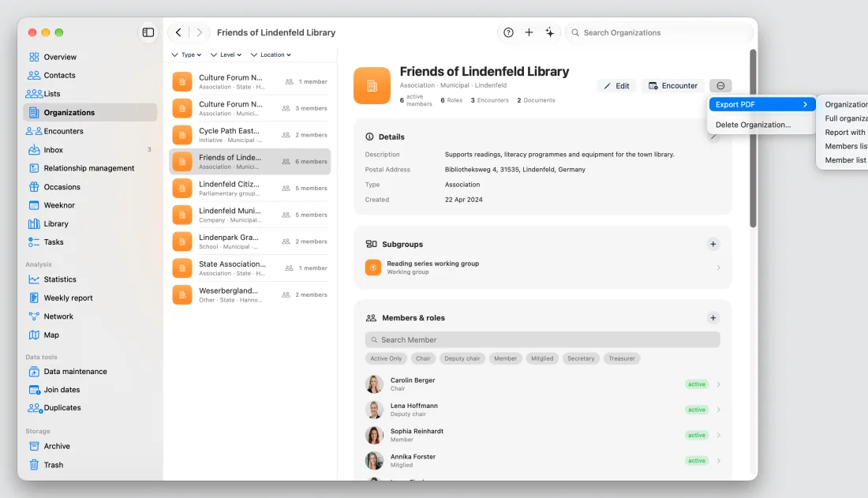Image resolution: width=868 pixels, height=498 pixels.
Task: Pick the Full organiza… submenu item
Action: pos(844,118)
